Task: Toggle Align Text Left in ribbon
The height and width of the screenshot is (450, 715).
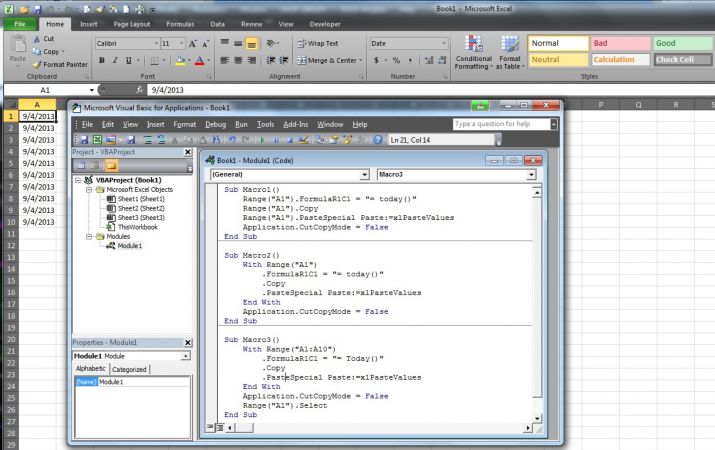Action: (224, 60)
